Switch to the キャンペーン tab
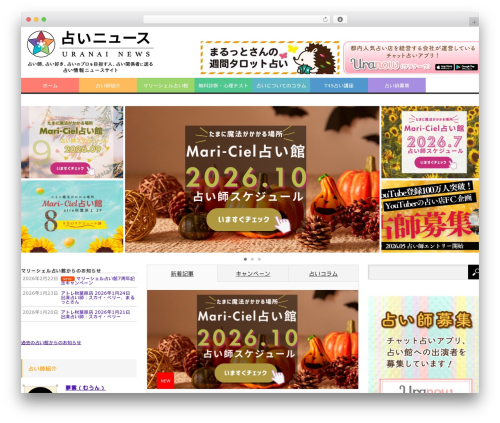 click(253, 274)
